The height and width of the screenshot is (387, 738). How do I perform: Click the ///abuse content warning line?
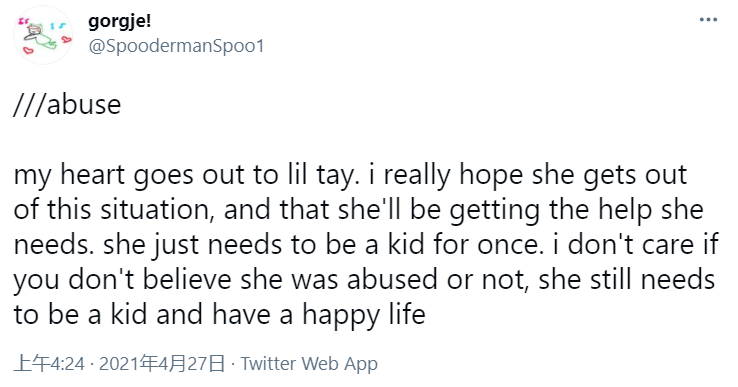[x=67, y=104]
